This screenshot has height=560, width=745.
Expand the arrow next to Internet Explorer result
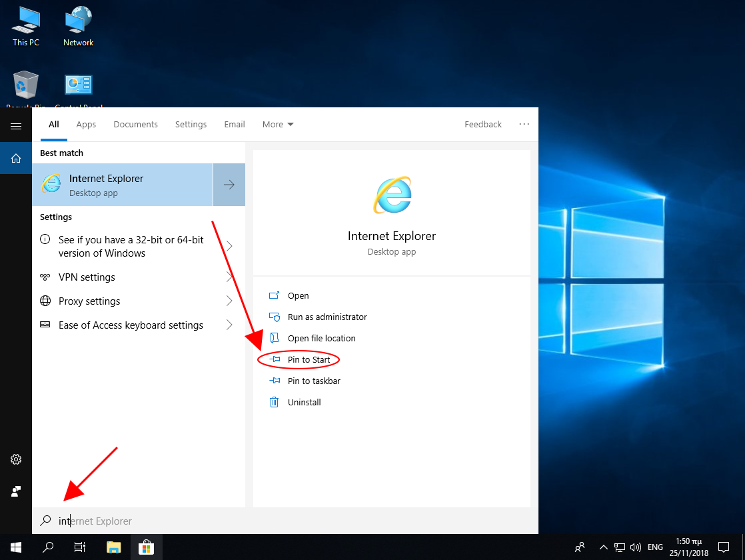(229, 185)
